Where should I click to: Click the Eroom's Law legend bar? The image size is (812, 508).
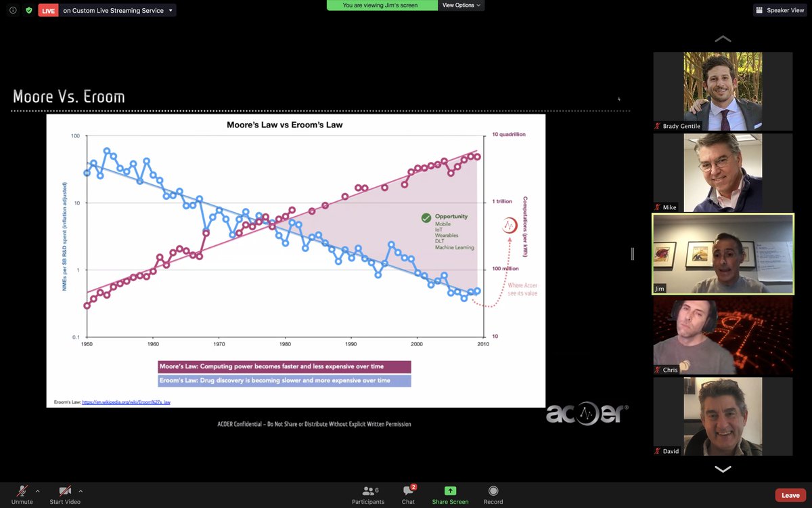point(284,381)
